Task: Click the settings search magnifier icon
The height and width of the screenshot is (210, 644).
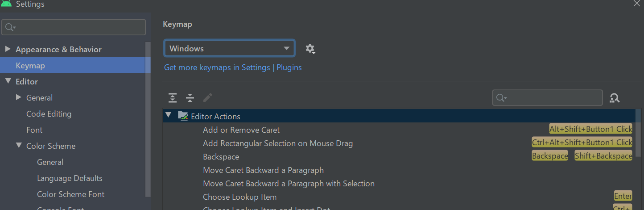Action: [10, 27]
